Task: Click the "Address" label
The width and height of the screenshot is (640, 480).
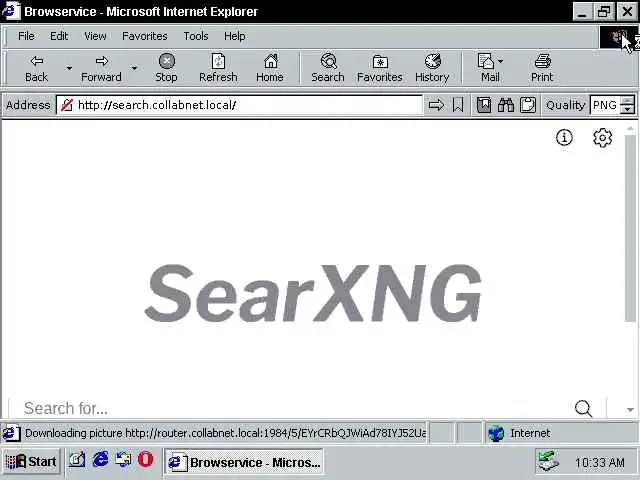Action: [x=28, y=105]
